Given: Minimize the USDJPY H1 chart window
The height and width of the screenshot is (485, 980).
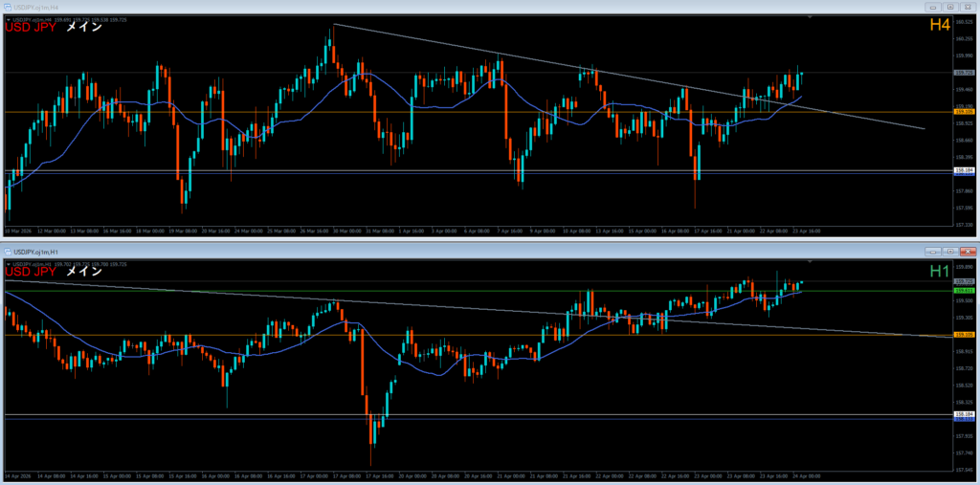Looking at the screenshot, I should 932,252.
